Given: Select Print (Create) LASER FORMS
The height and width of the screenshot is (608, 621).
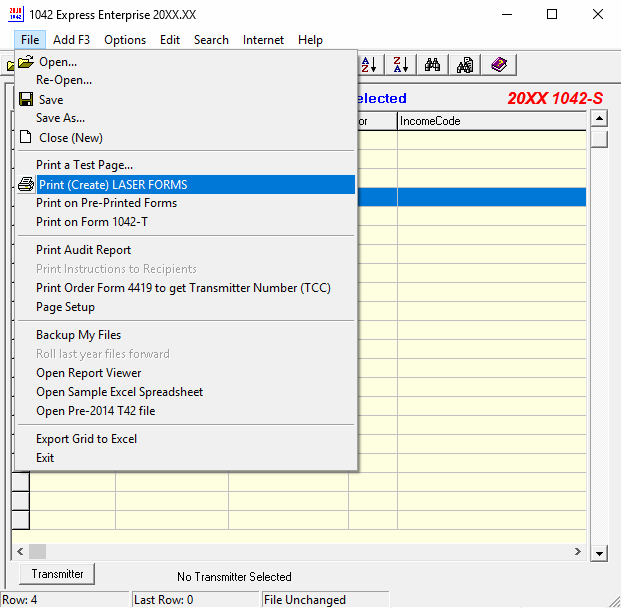Looking at the screenshot, I should [x=111, y=185].
